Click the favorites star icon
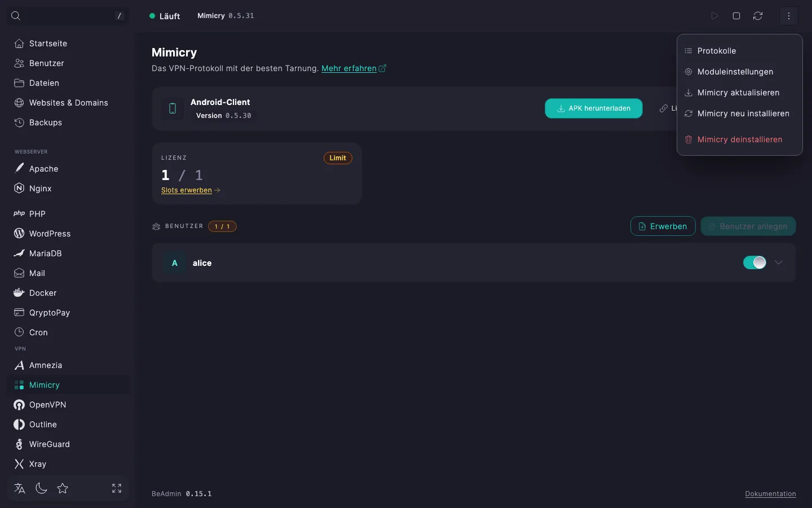The image size is (812, 508). (63, 488)
